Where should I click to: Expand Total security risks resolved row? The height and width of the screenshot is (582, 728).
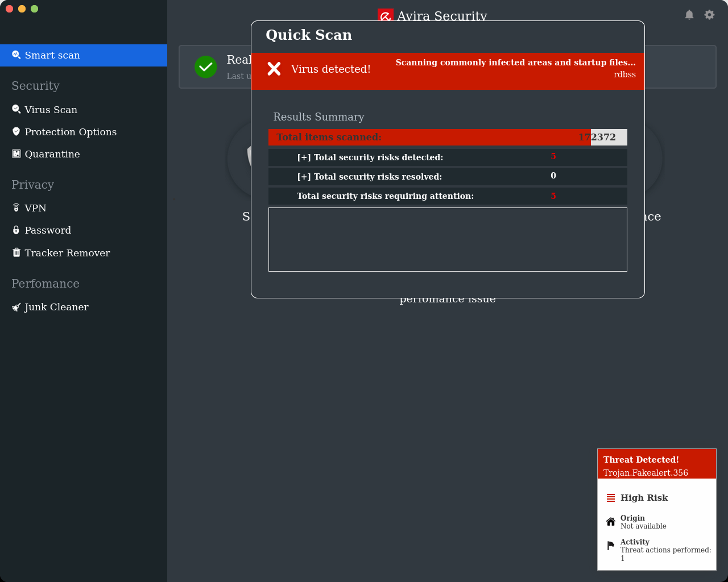tap(448, 177)
